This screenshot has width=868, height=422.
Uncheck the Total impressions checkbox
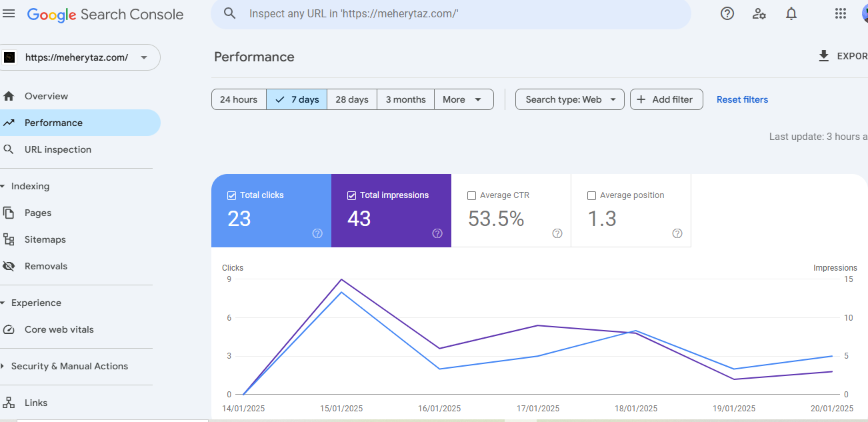pos(351,195)
